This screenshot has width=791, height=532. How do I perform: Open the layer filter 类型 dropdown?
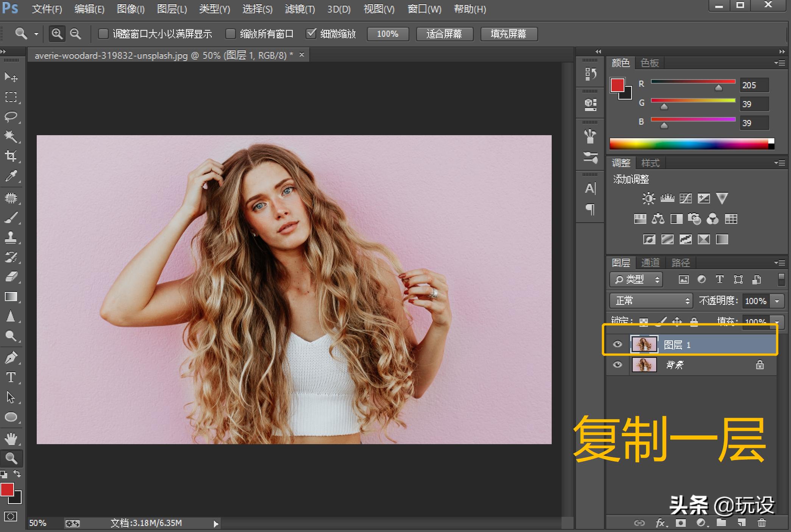click(x=636, y=280)
